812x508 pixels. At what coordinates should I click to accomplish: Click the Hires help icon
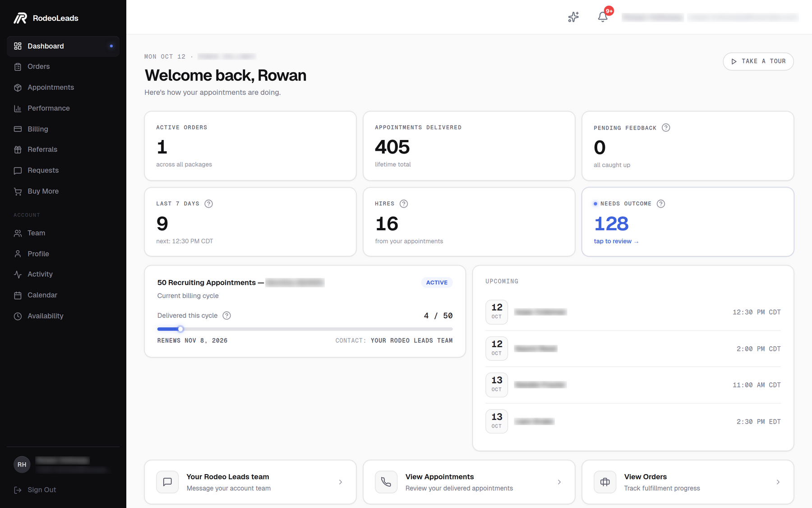(404, 204)
